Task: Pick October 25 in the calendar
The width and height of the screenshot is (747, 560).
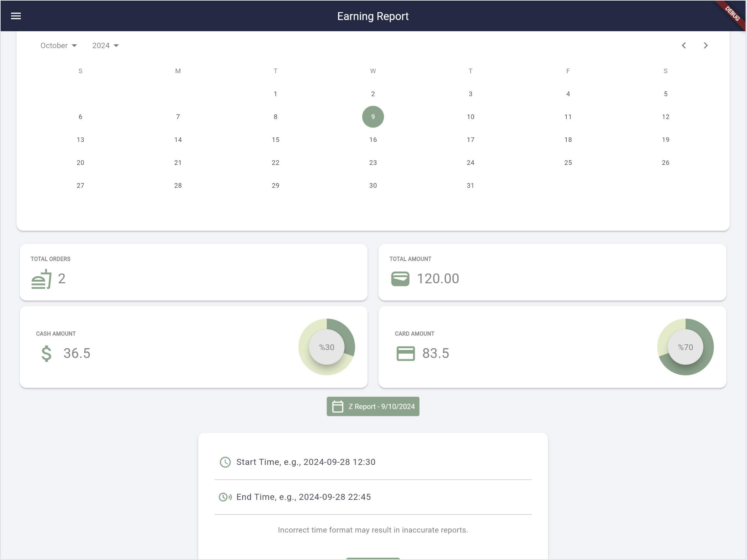Action: 568,163
